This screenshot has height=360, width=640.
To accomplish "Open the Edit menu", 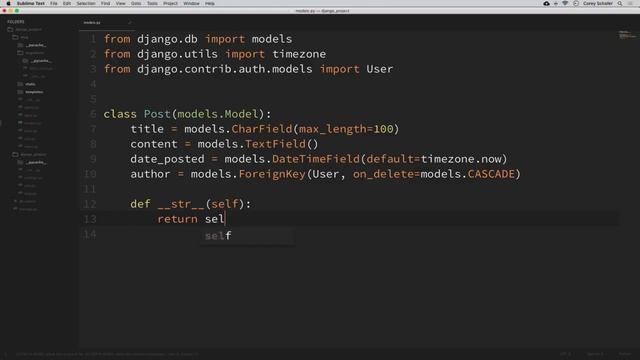I will pyautogui.click(x=67, y=3).
